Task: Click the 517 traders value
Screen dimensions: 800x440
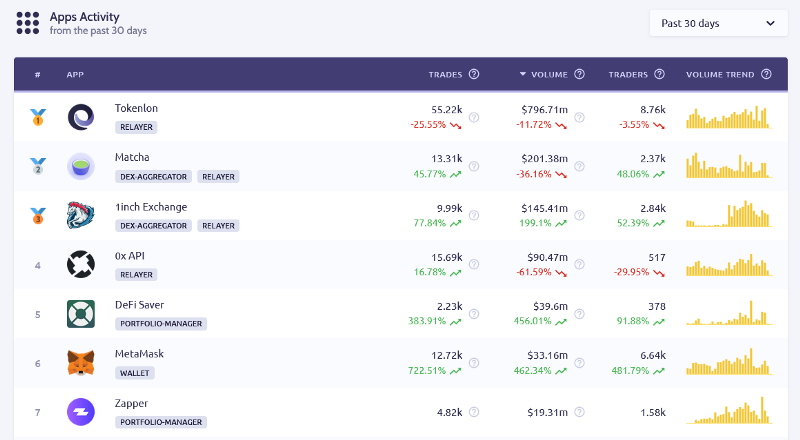Action: tap(657, 257)
